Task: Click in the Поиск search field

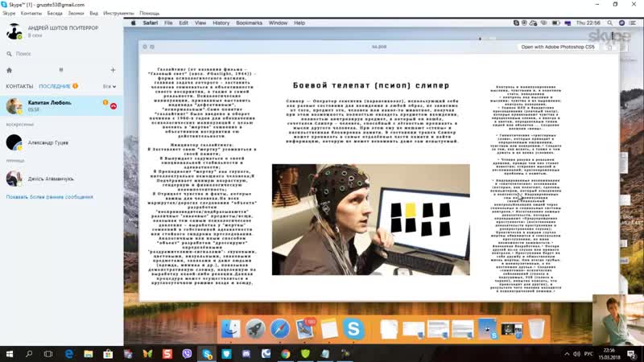Action: coord(62,54)
